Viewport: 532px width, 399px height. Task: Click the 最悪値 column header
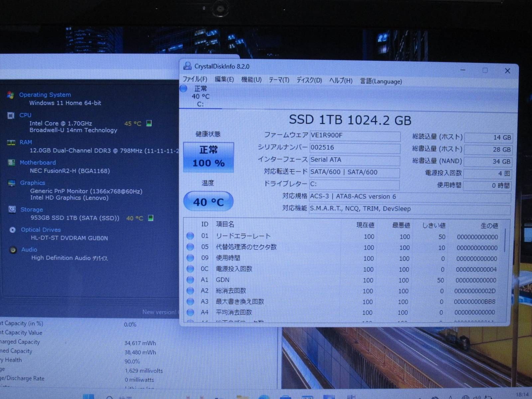click(401, 225)
